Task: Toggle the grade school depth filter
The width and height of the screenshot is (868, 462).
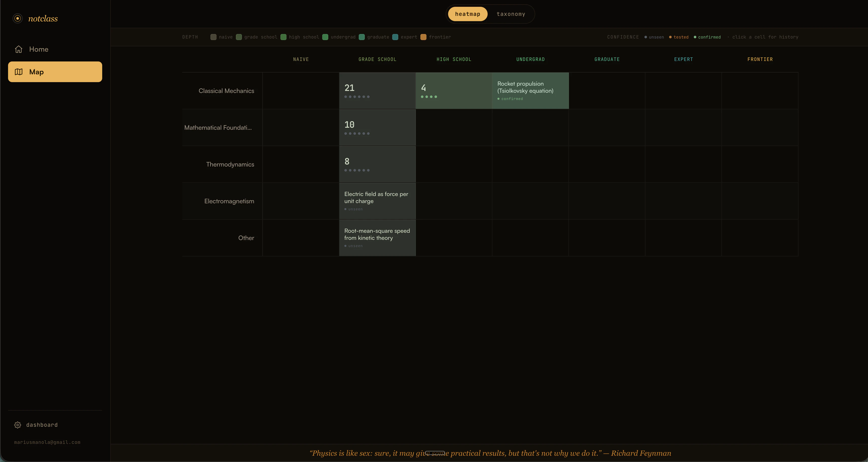Action: (239, 37)
